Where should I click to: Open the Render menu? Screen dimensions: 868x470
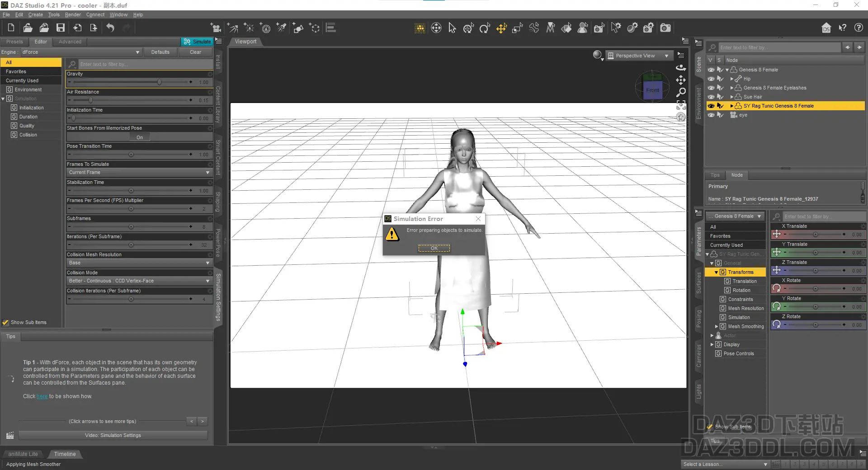73,14
